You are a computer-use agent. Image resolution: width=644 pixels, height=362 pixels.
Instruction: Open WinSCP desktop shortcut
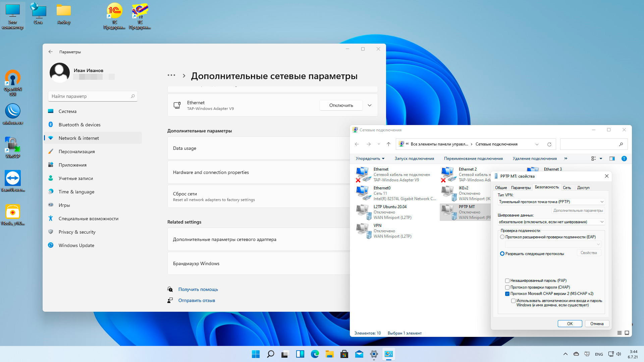tap(13, 145)
